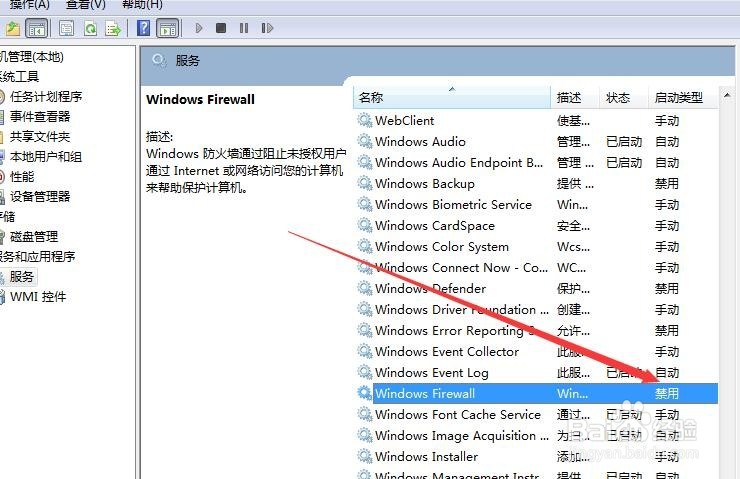Click the Windows Connect Now gear icon
This screenshot has width=740, height=479.
pyautogui.click(x=364, y=267)
